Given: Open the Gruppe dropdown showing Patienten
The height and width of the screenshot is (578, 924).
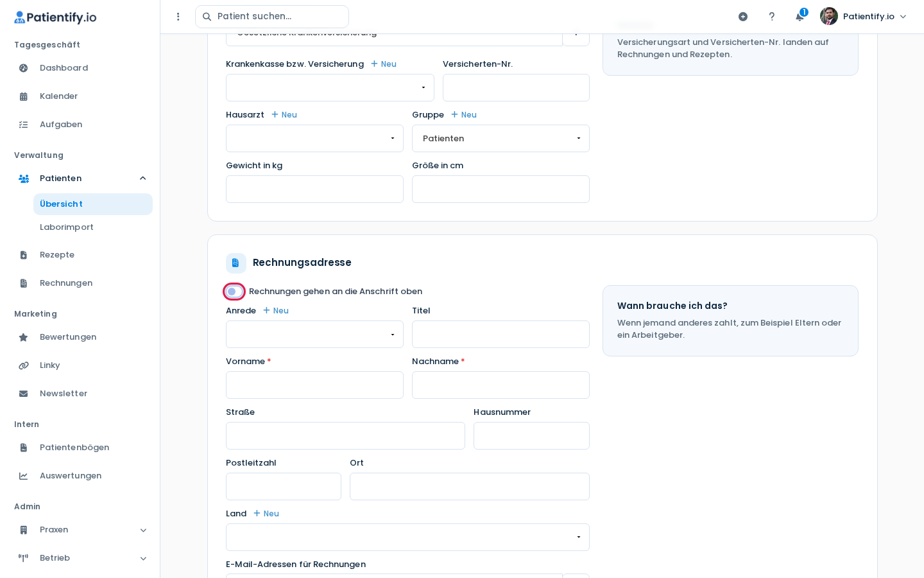Looking at the screenshot, I should coord(501,139).
